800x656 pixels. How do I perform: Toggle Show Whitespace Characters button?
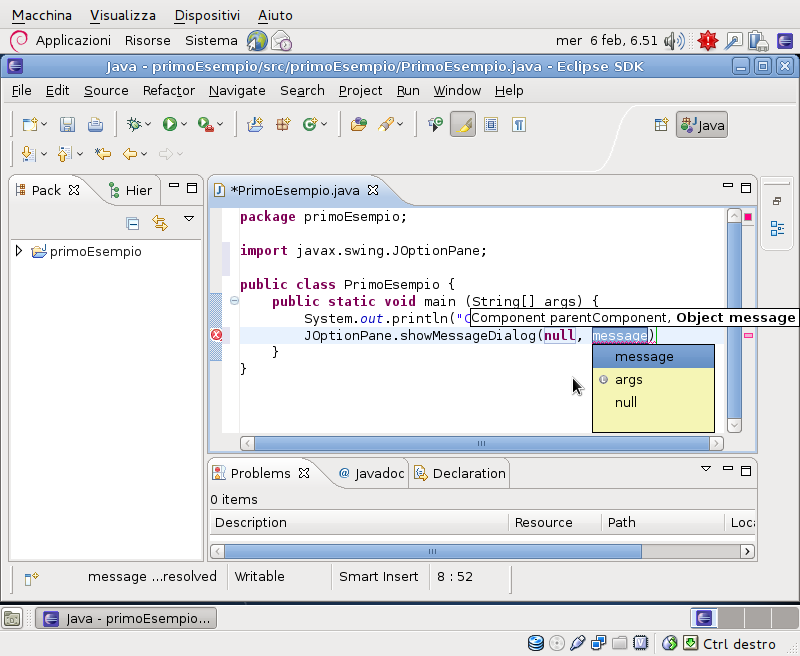tap(519, 124)
